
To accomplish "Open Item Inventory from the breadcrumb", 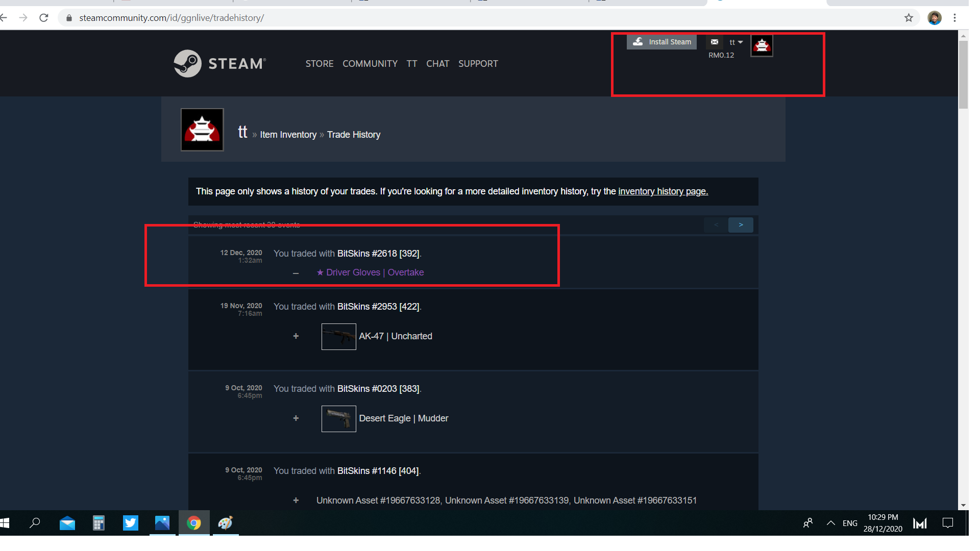I will point(288,135).
